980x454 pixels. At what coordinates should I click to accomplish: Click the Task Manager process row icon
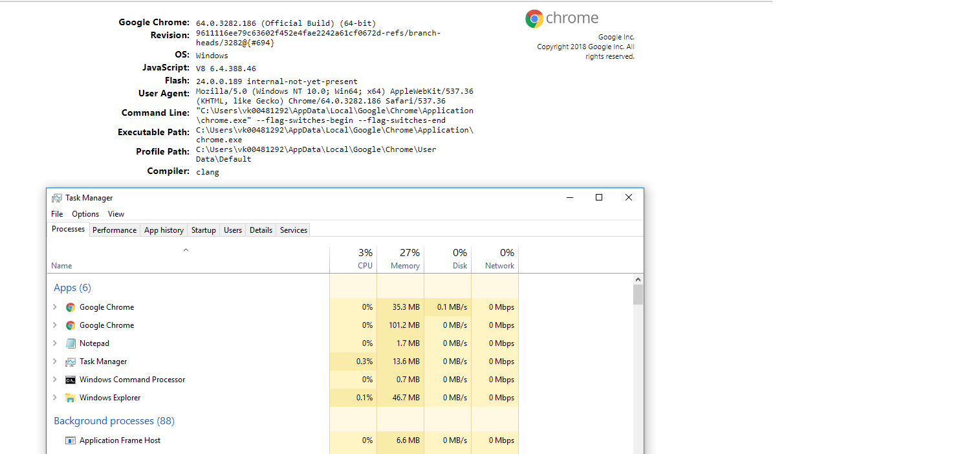point(71,362)
